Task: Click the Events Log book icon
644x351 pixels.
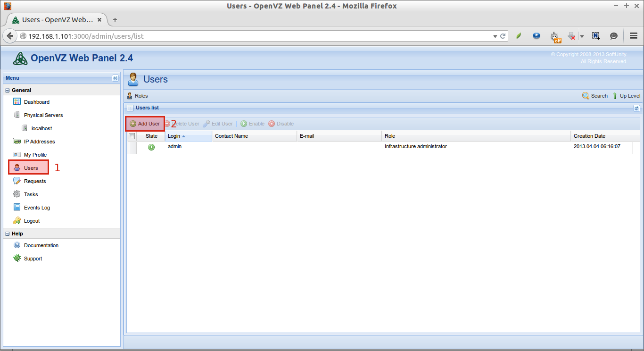Action: 17,207
